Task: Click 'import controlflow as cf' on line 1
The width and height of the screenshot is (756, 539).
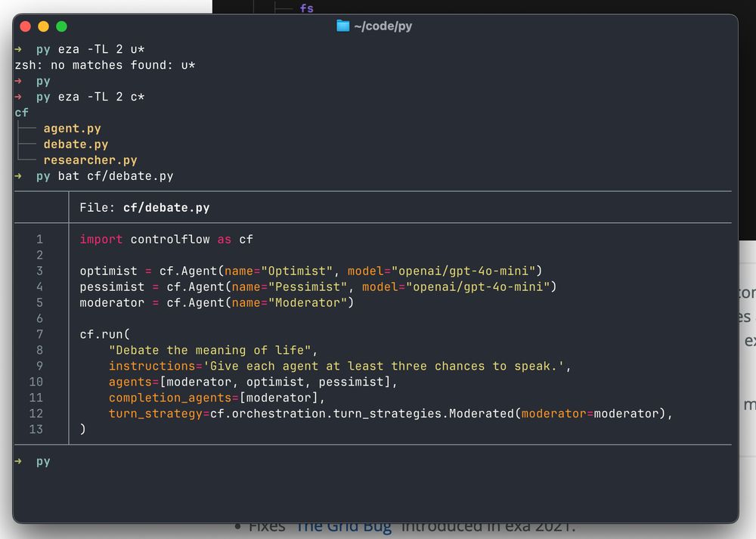Action: pyautogui.click(x=166, y=239)
